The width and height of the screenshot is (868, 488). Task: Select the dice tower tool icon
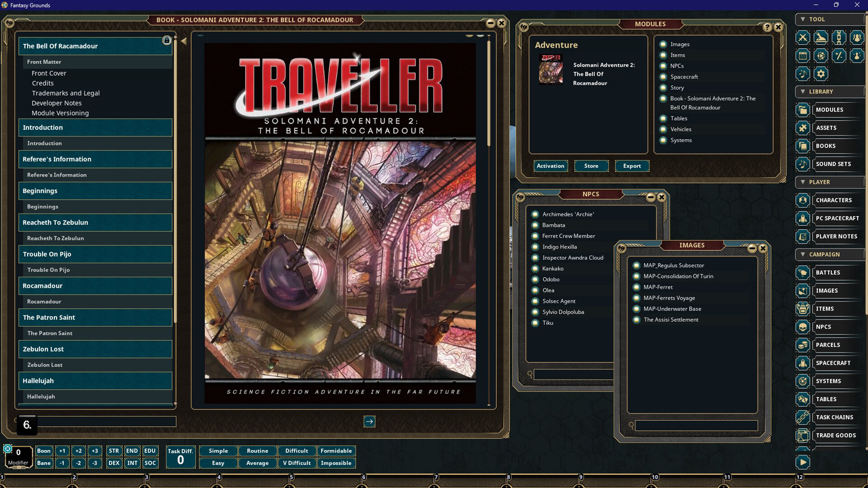click(821, 38)
